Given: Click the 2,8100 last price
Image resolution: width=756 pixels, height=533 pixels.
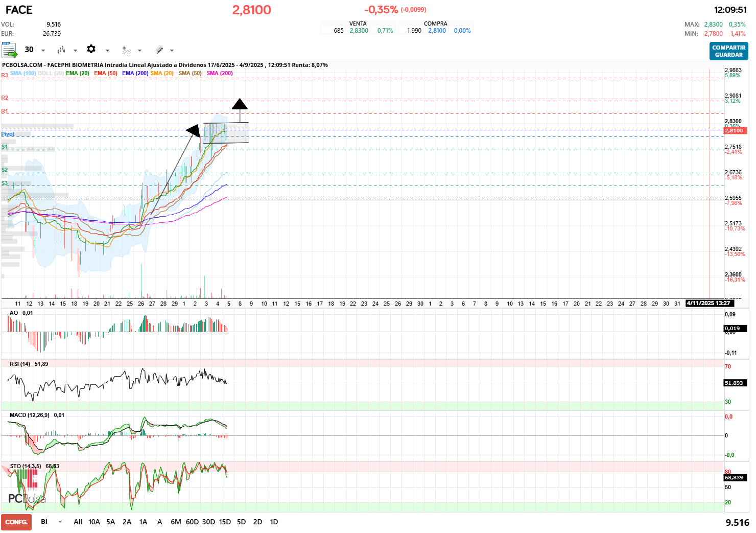Looking at the screenshot, I should (252, 10).
